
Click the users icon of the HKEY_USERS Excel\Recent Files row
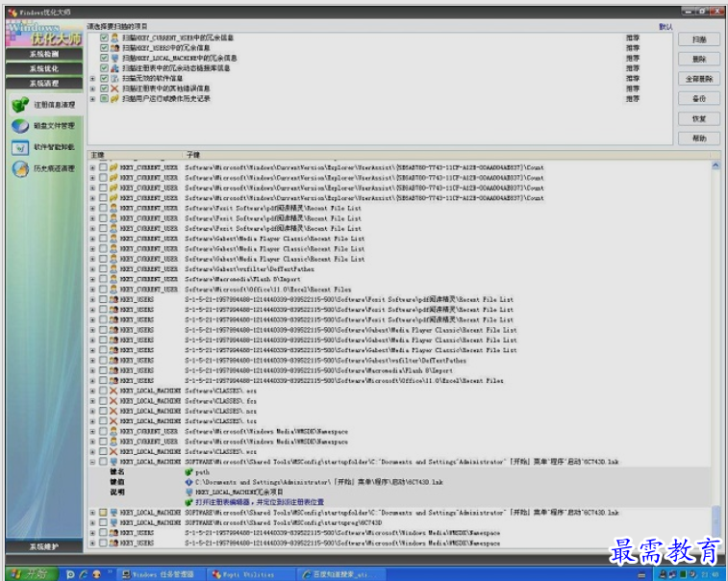pos(113,380)
